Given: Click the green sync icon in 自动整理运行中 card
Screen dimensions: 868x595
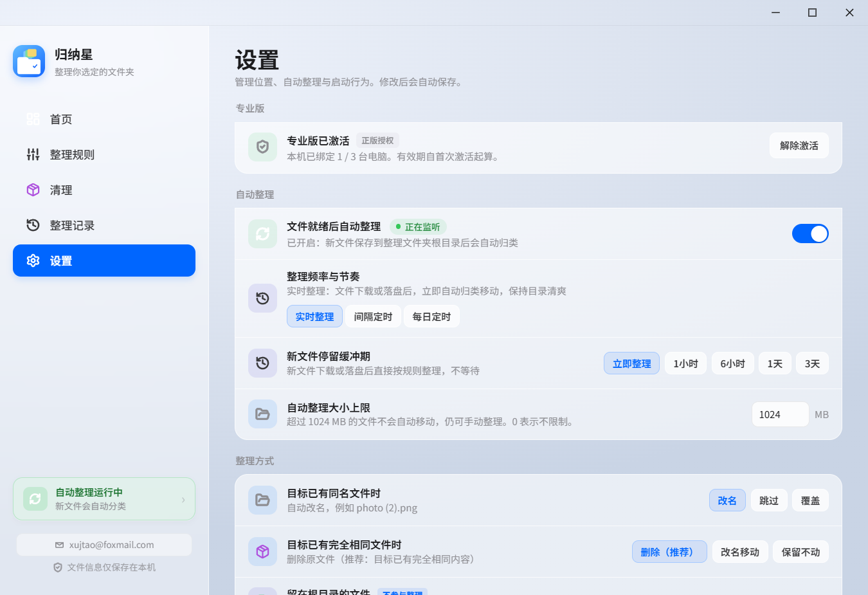Looking at the screenshot, I should click(x=35, y=499).
